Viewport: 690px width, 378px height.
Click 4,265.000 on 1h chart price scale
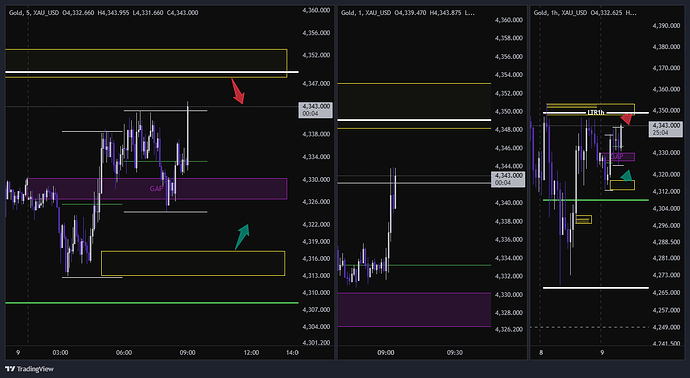coord(667,293)
